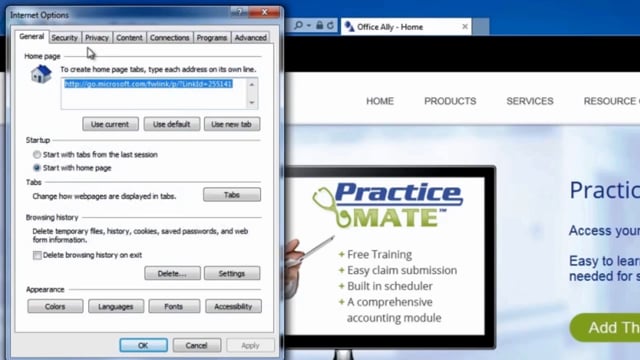This screenshot has height=360, width=640.
Task: Click the Apply button
Action: (x=250, y=345)
